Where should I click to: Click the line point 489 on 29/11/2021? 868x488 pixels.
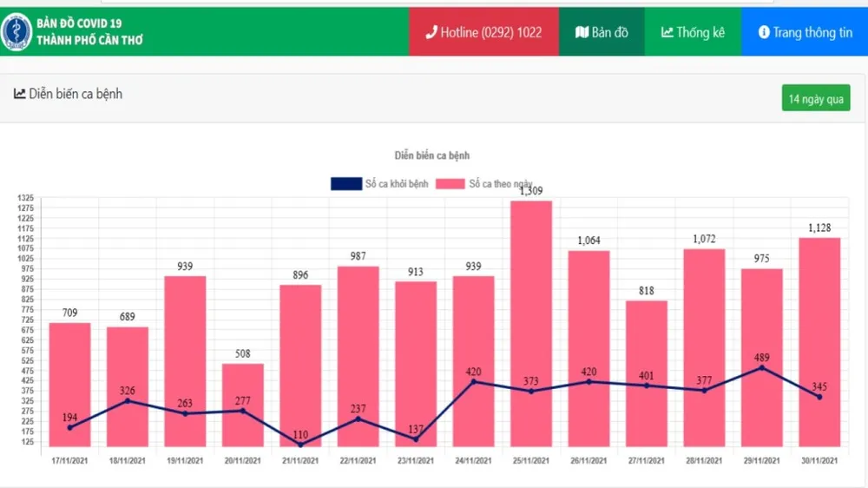point(762,367)
